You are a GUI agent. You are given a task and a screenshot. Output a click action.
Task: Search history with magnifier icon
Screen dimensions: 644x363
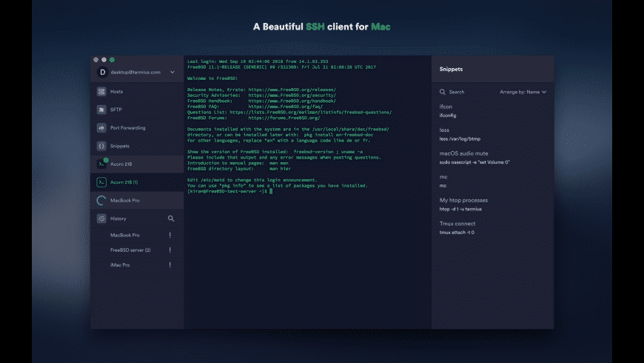point(171,219)
